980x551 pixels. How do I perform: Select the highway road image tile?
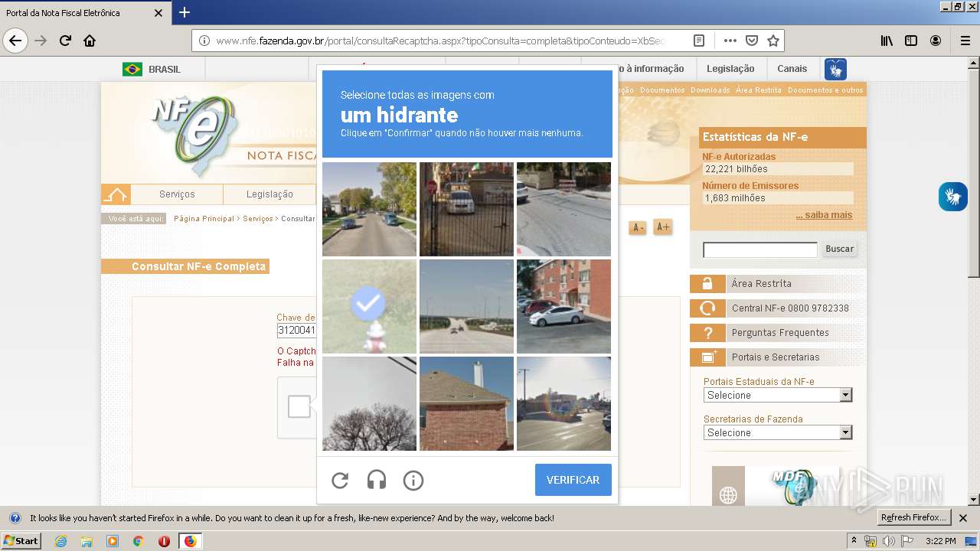point(466,306)
